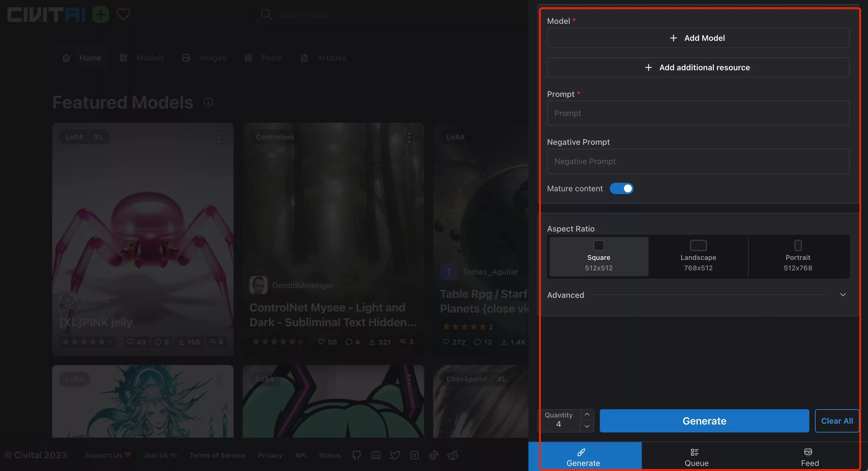Click the Support Us footer link
The image size is (868, 471).
(108, 455)
